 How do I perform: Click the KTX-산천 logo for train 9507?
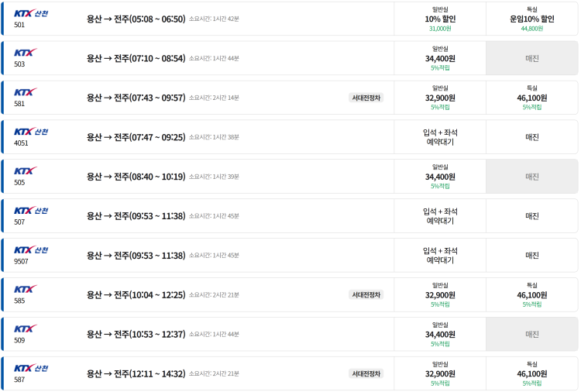click(31, 250)
